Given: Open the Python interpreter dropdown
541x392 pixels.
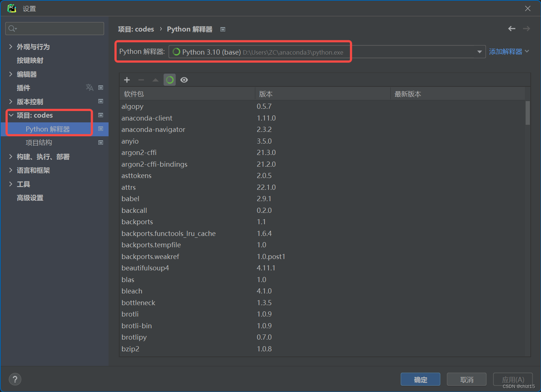Looking at the screenshot, I should pyautogui.click(x=479, y=52).
